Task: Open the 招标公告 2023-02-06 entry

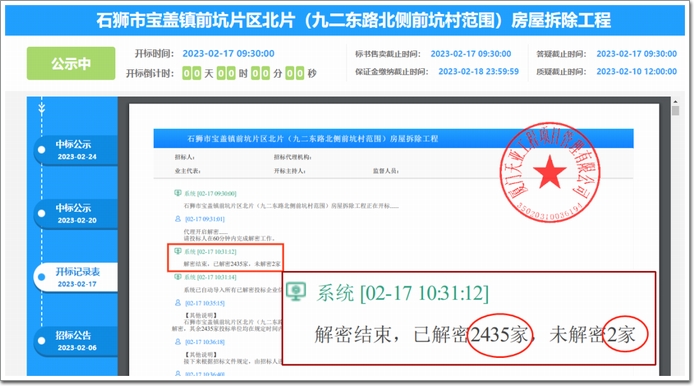Action: [76, 341]
